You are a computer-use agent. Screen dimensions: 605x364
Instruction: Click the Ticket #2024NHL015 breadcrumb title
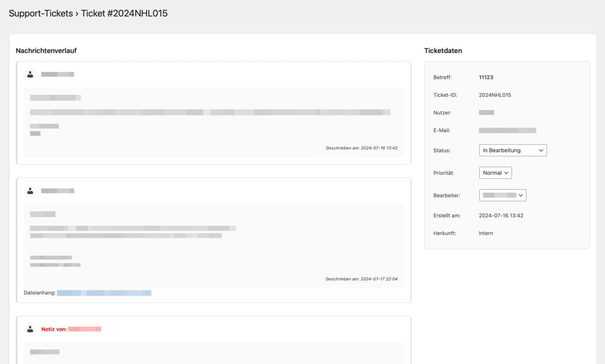124,13
